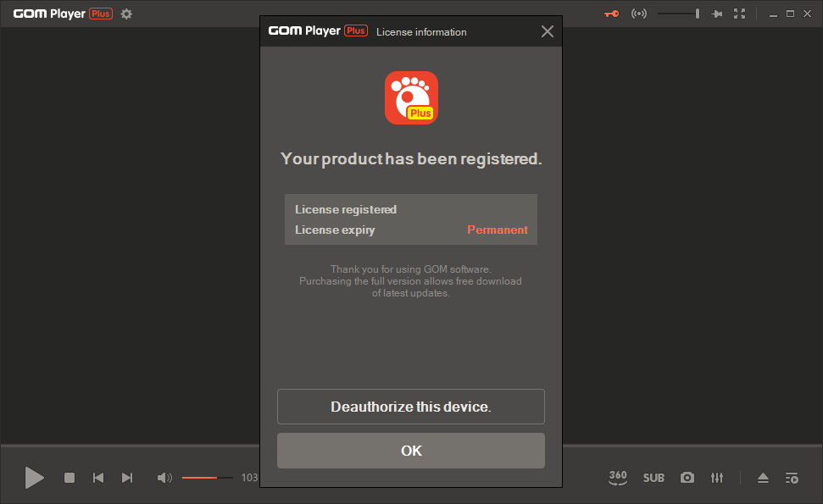Image resolution: width=823 pixels, height=504 pixels.
Task: Skip to the previous track
Action: [98, 478]
